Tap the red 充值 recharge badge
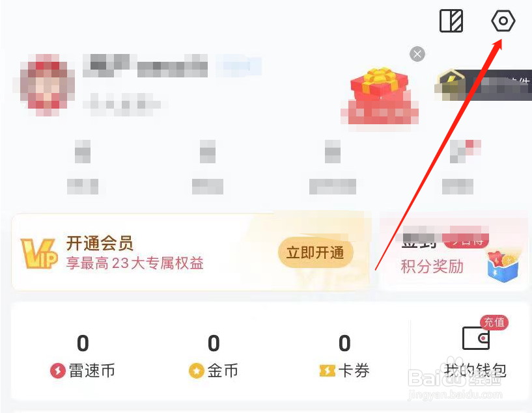The height and width of the screenshot is (413, 532). [x=494, y=322]
